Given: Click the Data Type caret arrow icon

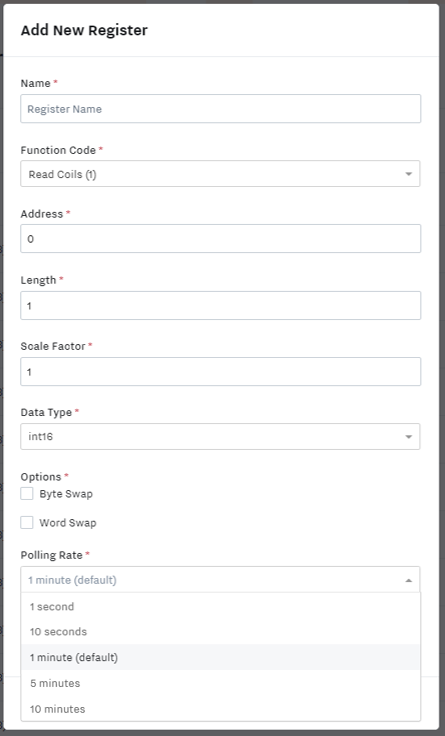Looking at the screenshot, I should [408, 437].
